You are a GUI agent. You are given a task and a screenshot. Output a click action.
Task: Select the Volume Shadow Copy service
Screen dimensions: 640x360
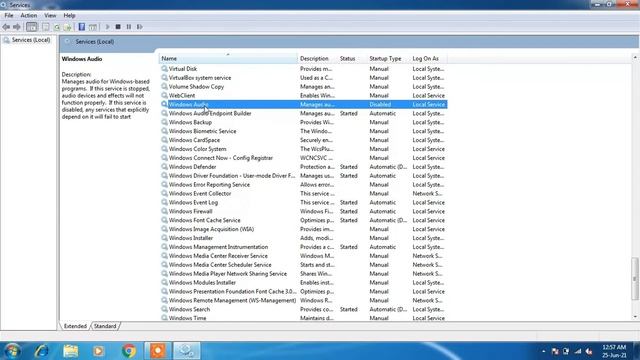click(303, 87)
